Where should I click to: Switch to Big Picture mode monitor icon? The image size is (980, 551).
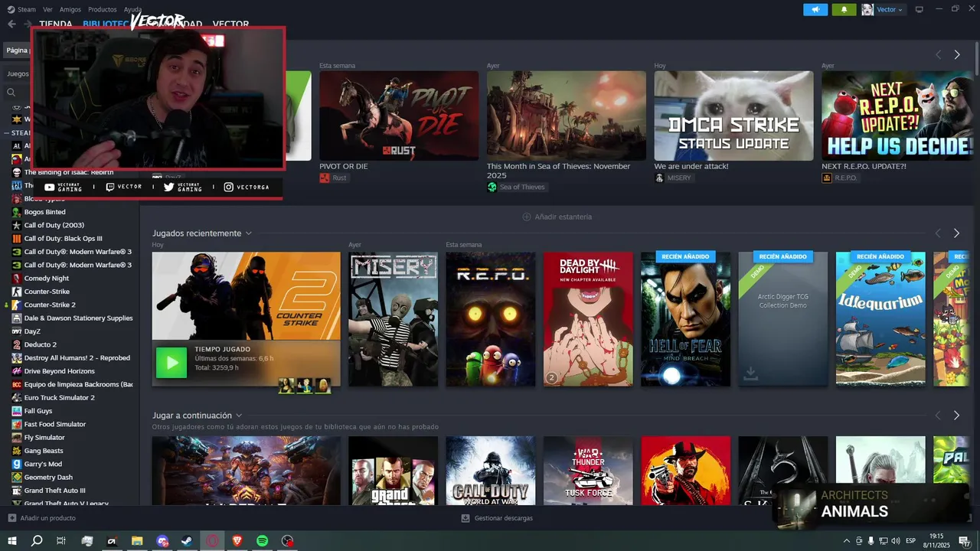click(920, 9)
